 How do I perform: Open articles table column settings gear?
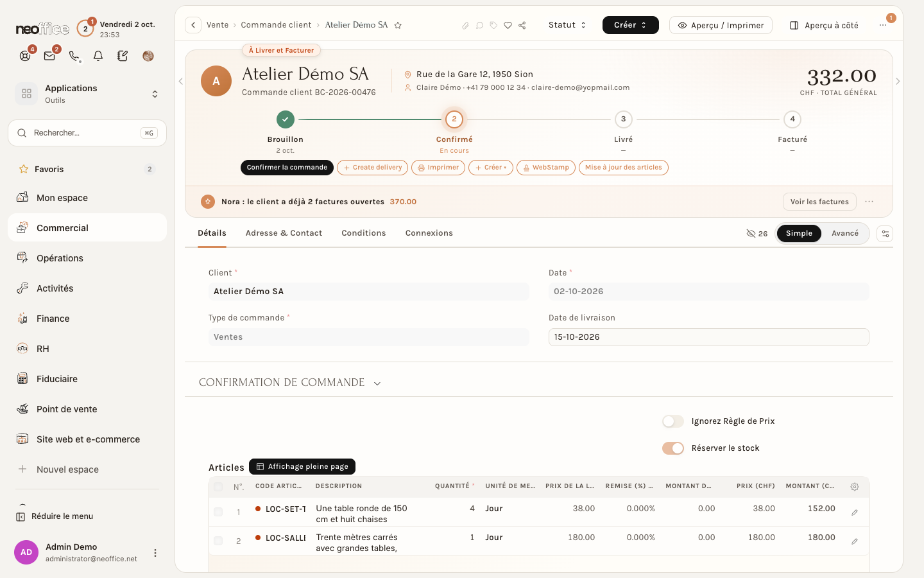coord(855,487)
